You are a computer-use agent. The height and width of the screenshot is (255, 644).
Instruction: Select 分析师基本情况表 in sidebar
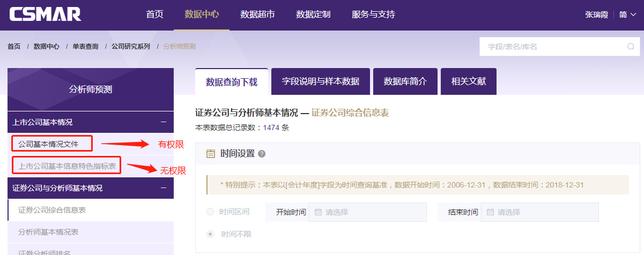(x=48, y=232)
